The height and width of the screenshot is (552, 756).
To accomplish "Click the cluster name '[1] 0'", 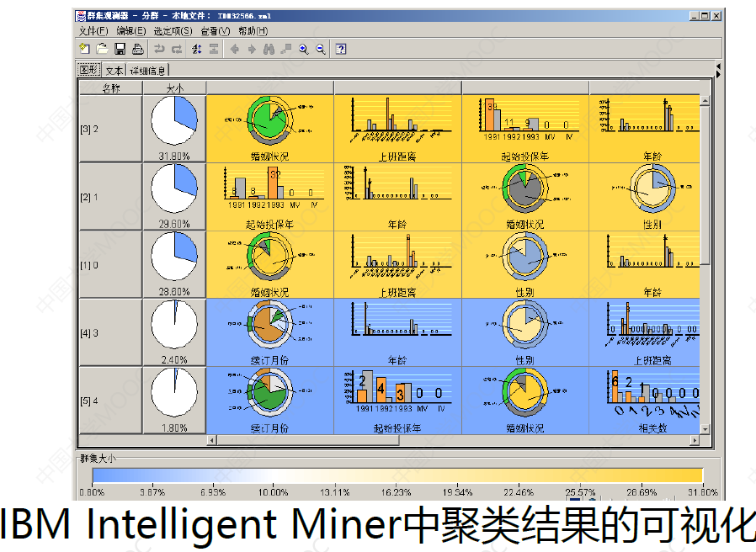I will click(90, 265).
